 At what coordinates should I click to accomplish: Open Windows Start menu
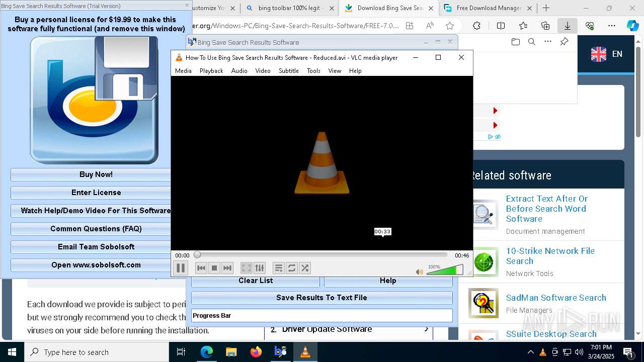pyautogui.click(x=12, y=352)
